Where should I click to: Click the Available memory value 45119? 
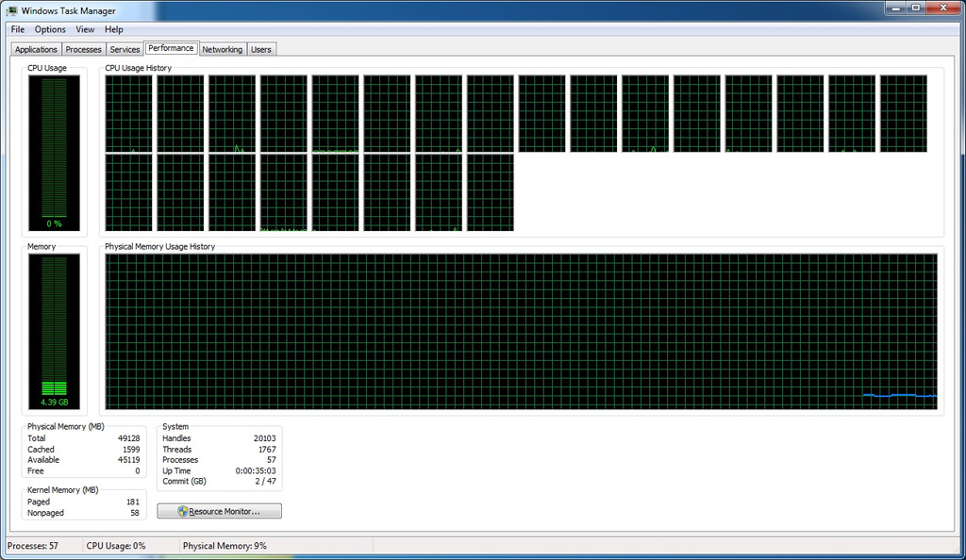128,460
